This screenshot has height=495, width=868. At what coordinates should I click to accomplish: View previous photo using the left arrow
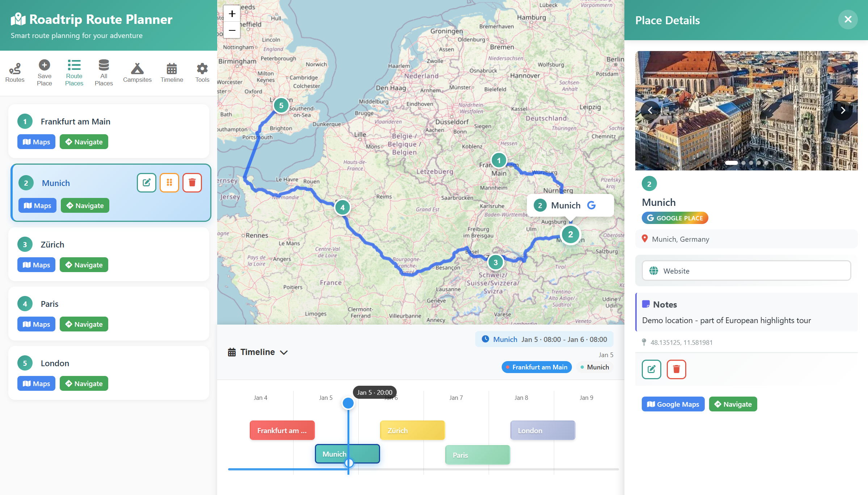click(650, 110)
